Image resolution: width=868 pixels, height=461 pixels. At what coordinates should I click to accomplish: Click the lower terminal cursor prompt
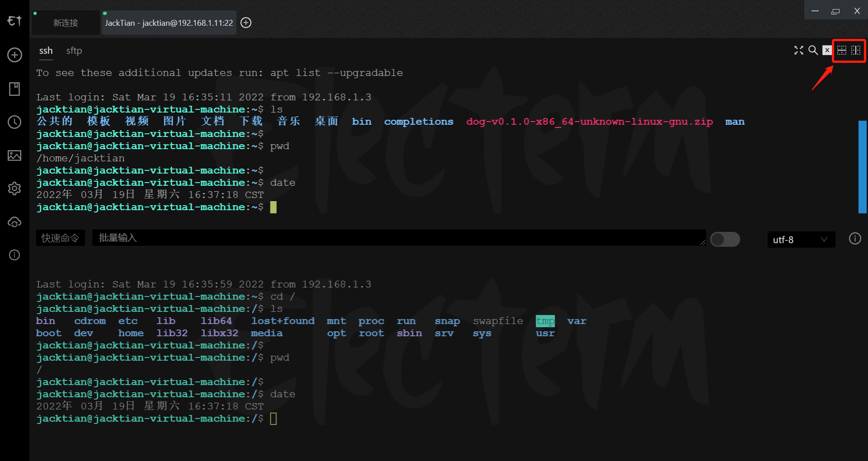click(x=273, y=419)
